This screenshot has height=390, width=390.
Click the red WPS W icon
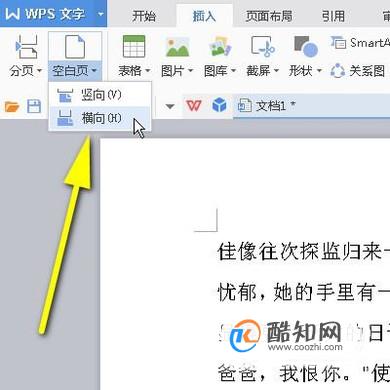point(194,106)
